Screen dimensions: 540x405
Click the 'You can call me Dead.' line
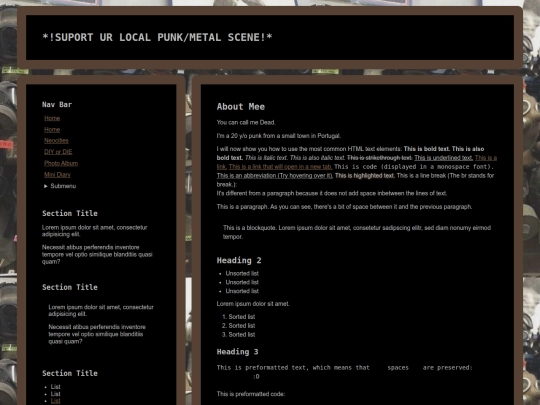[246, 123]
